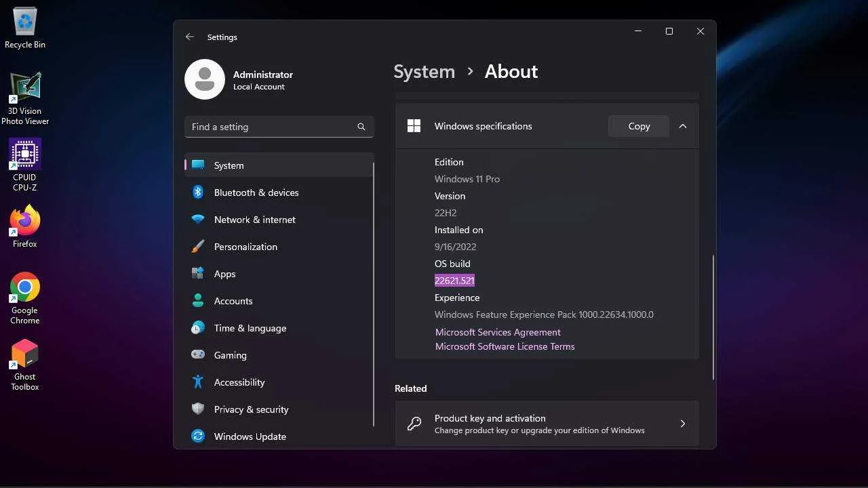868x488 pixels.
Task: Collapse the Windows specifications section
Action: 683,126
